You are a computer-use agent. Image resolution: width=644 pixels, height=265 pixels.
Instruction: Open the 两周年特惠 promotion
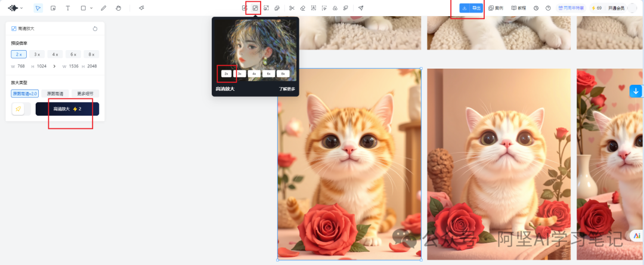click(571, 8)
